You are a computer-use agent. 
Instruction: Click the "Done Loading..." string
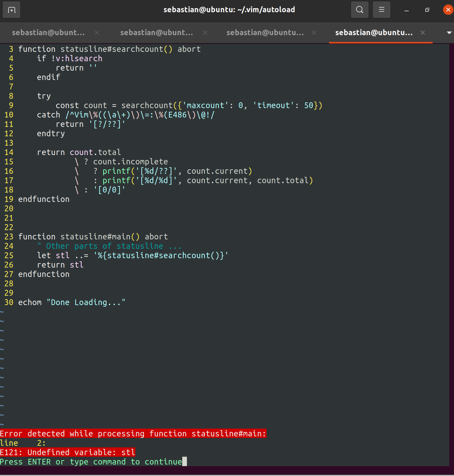coord(86,302)
